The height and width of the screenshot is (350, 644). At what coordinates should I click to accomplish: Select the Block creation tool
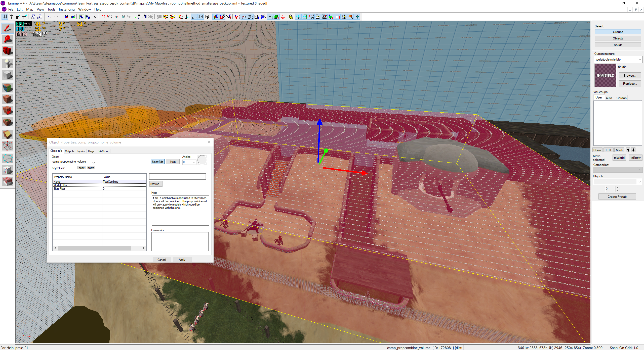(x=8, y=75)
